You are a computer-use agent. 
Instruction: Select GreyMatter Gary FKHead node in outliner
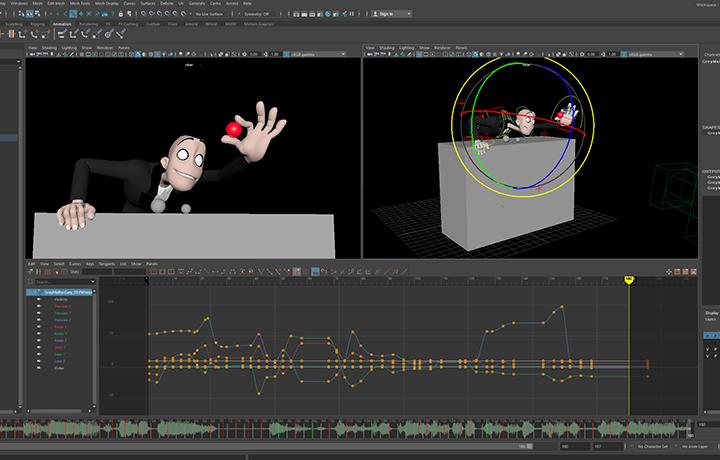pos(60,292)
